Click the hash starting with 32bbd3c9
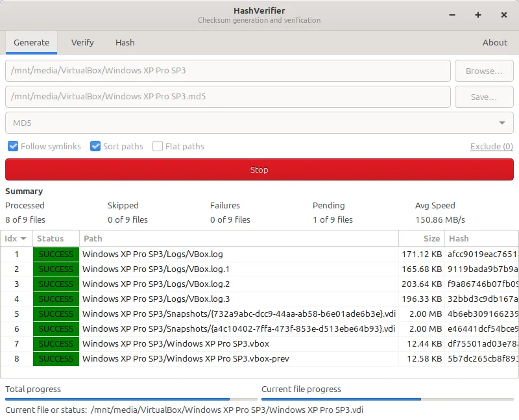The image size is (519, 420). (x=483, y=299)
